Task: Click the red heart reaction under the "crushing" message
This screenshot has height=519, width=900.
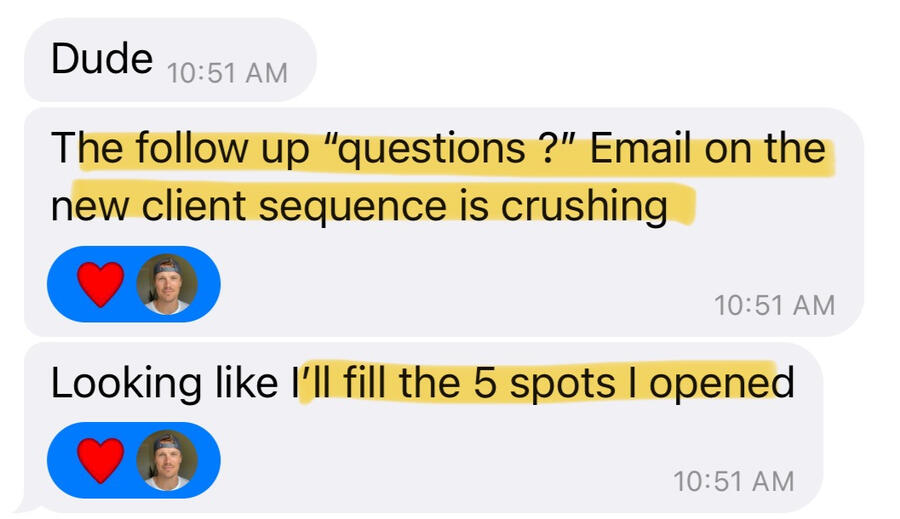Action: [x=100, y=284]
